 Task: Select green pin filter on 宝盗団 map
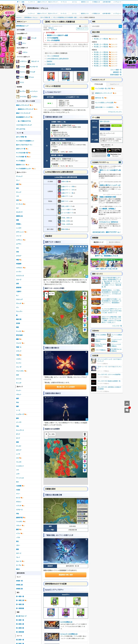click(85, 448)
